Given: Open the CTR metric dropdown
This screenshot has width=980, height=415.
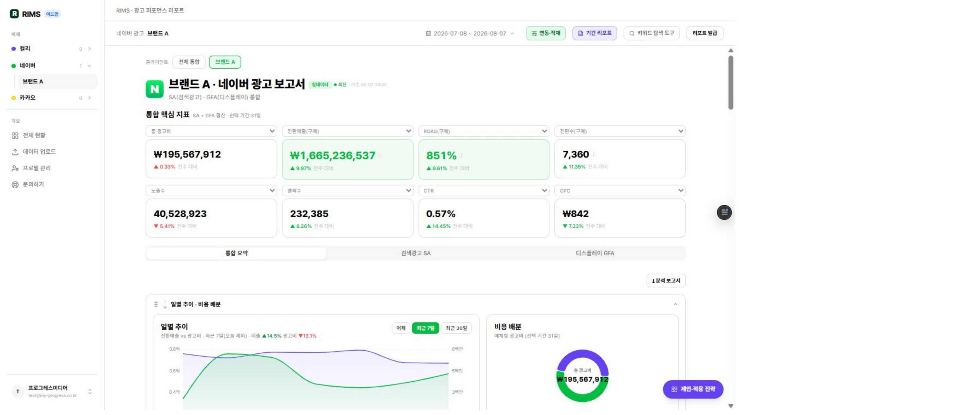Looking at the screenshot, I should (483, 190).
